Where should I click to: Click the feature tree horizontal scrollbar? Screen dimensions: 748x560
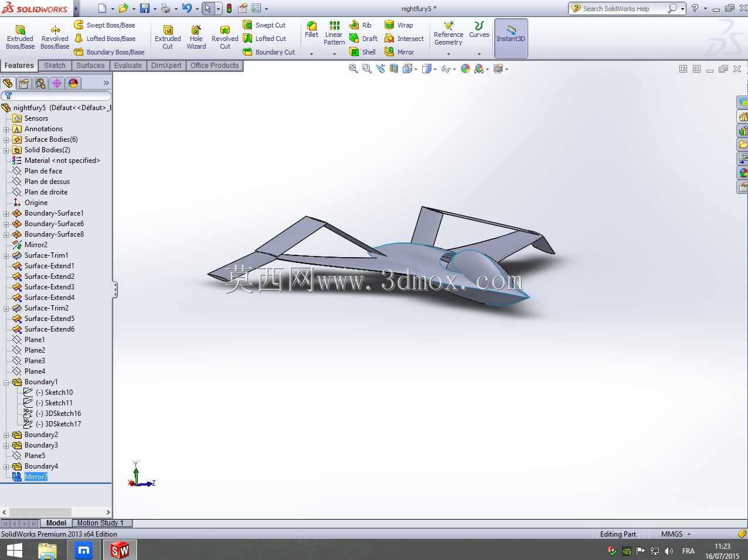pos(40,512)
